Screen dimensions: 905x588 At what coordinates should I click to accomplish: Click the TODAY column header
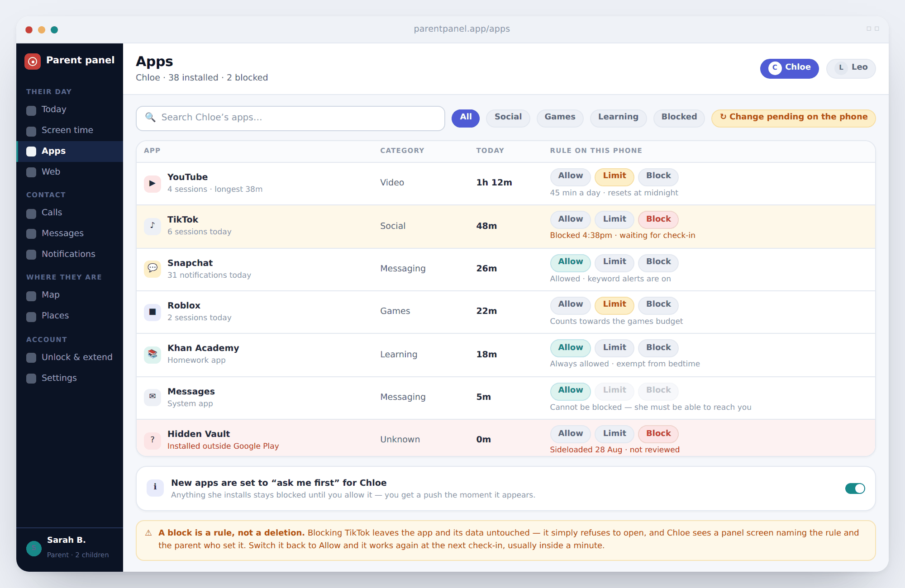click(490, 151)
